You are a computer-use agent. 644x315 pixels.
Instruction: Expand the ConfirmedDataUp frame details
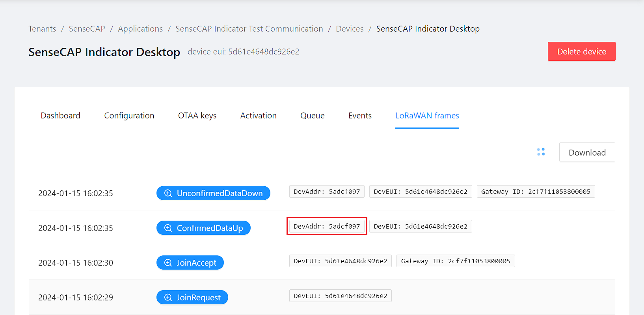203,228
